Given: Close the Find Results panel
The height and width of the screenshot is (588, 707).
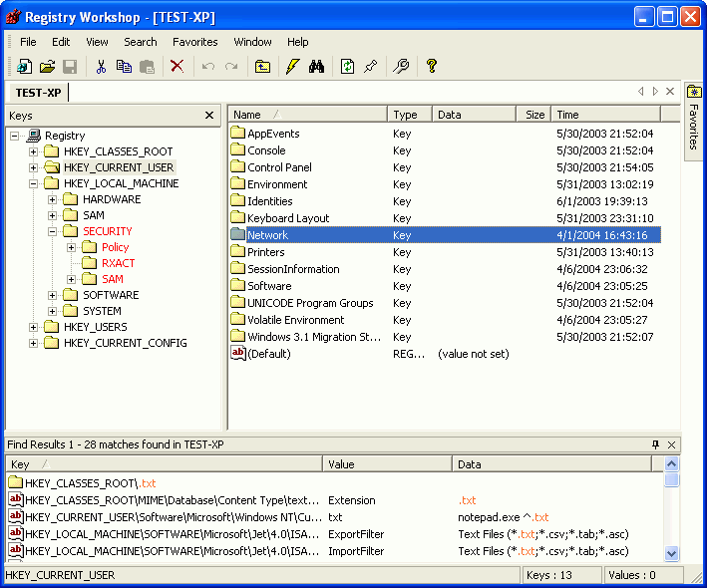Looking at the screenshot, I should click(x=671, y=444).
